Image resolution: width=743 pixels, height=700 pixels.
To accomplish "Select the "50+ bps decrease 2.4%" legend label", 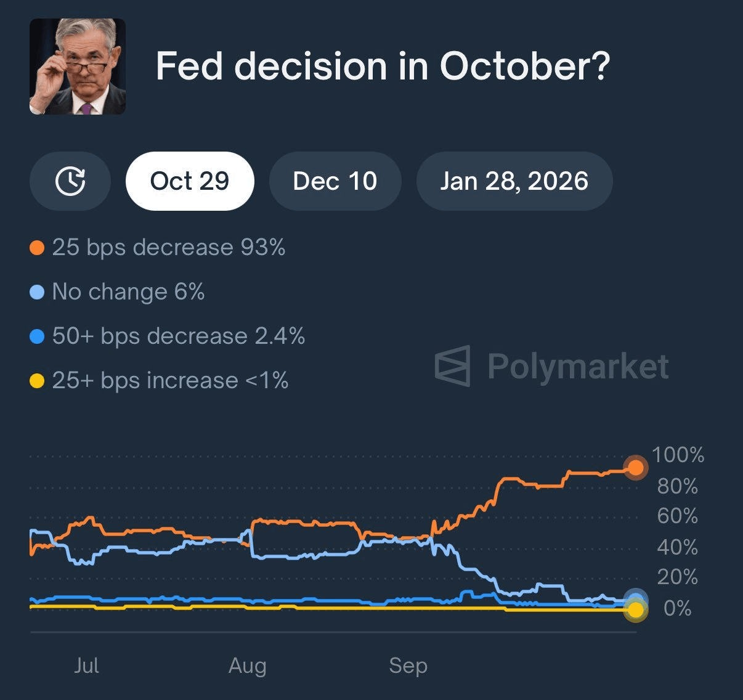I will (x=178, y=336).
